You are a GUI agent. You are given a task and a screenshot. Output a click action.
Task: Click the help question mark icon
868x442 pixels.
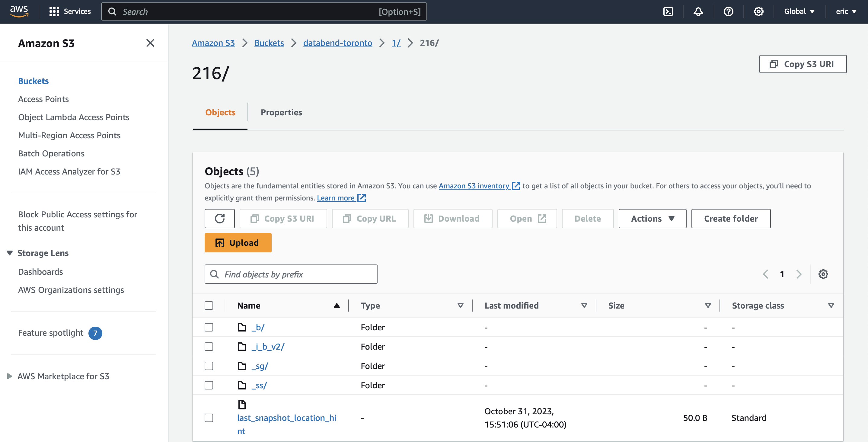(x=729, y=11)
